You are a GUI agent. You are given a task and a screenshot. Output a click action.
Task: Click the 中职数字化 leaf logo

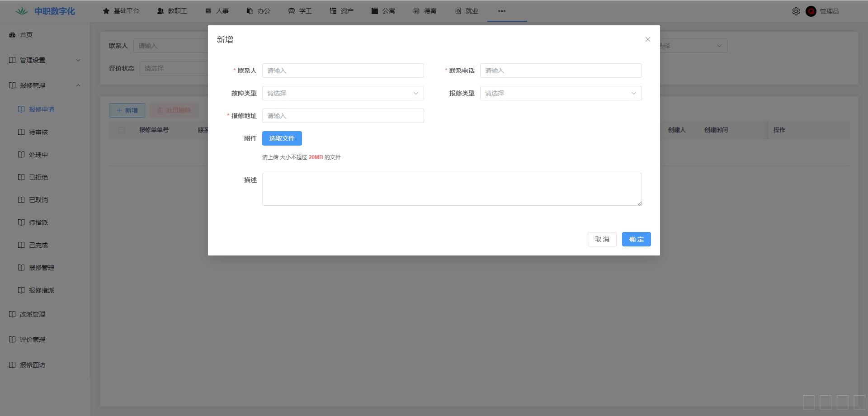pos(22,11)
